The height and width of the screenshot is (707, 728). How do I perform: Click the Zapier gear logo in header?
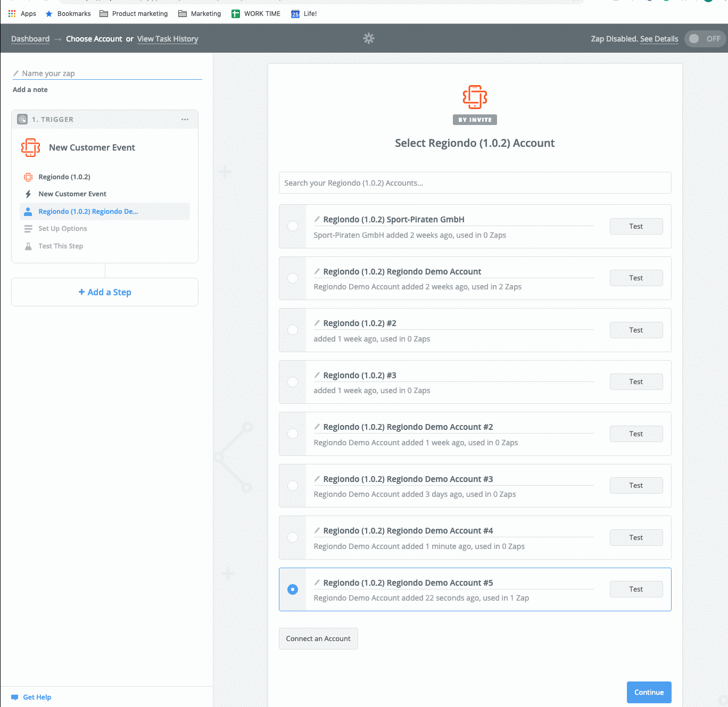click(x=369, y=38)
